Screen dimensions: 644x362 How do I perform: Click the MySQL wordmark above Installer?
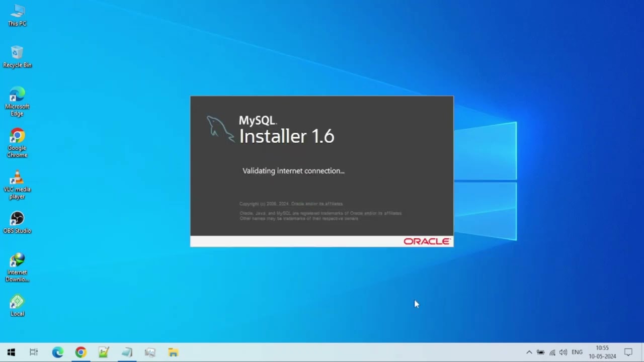click(258, 121)
